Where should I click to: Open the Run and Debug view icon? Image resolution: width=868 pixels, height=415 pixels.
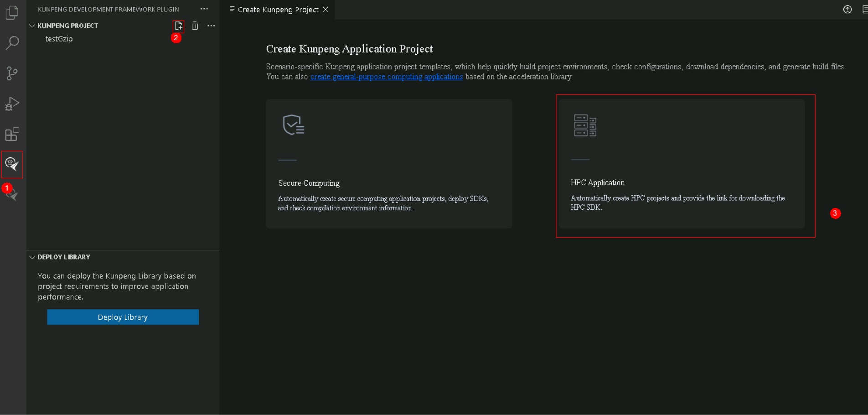pyautogui.click(x=12, y=104)
